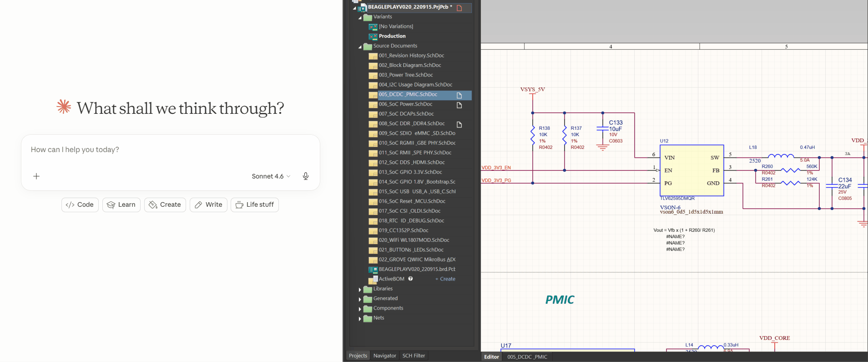Image resolution: width=868 pixels, height=362 pixels.
Task: Select ActiveBOM in the project tree
Action: tap(392, 279)
